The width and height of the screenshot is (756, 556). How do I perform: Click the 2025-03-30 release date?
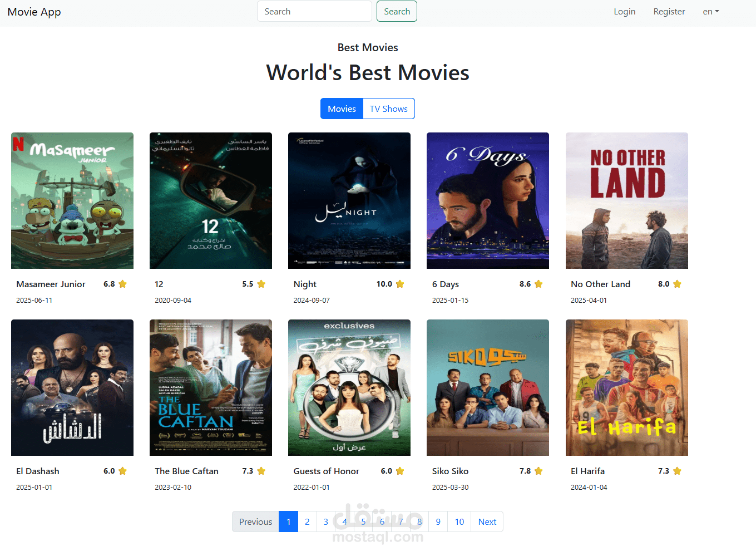click(450, 487)
